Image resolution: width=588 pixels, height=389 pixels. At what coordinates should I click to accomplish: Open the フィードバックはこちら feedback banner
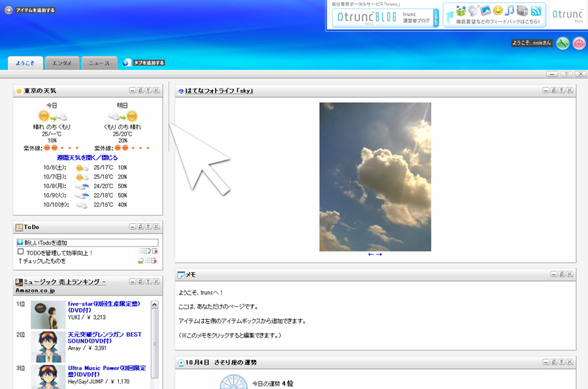tap(495, 15)
